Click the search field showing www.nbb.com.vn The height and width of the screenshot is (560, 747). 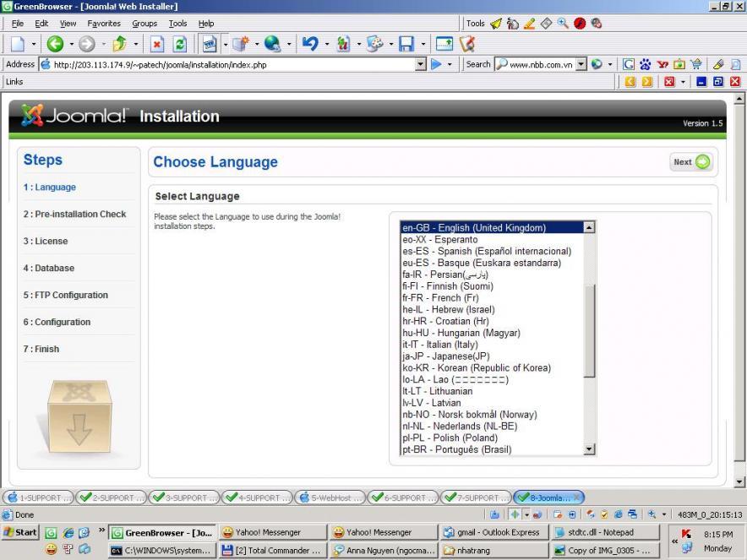[541, 64]
